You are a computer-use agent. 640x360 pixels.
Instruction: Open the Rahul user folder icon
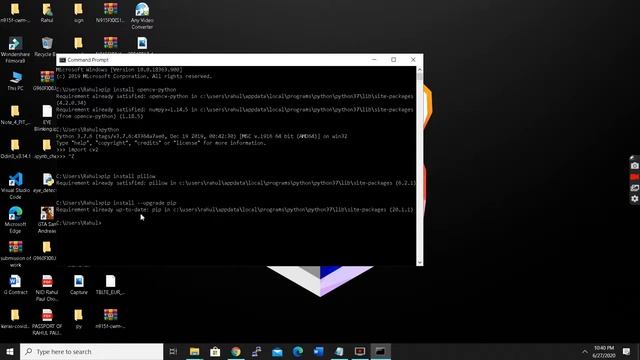tap(47, 13)
